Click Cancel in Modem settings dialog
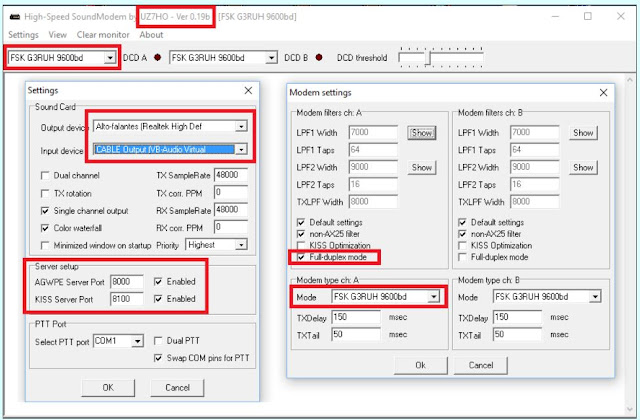This screenshot has width=640, height=420. point(481,365)
